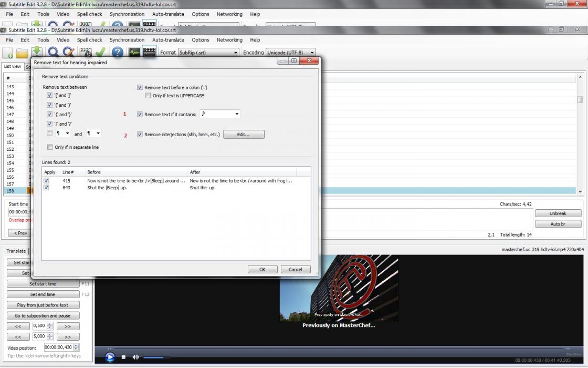
Task: Open the Format SubRip dropdown
Action: coord(208,53)
